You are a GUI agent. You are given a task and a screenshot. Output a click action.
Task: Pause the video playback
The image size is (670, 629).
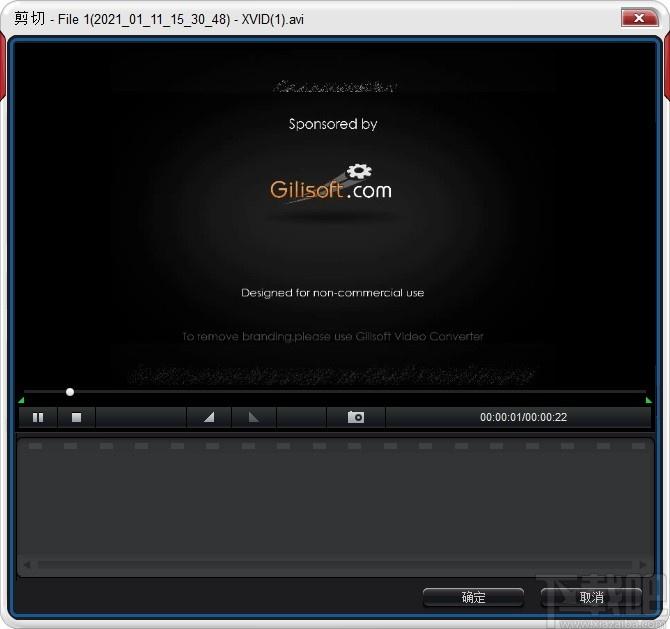click(38, 417)
